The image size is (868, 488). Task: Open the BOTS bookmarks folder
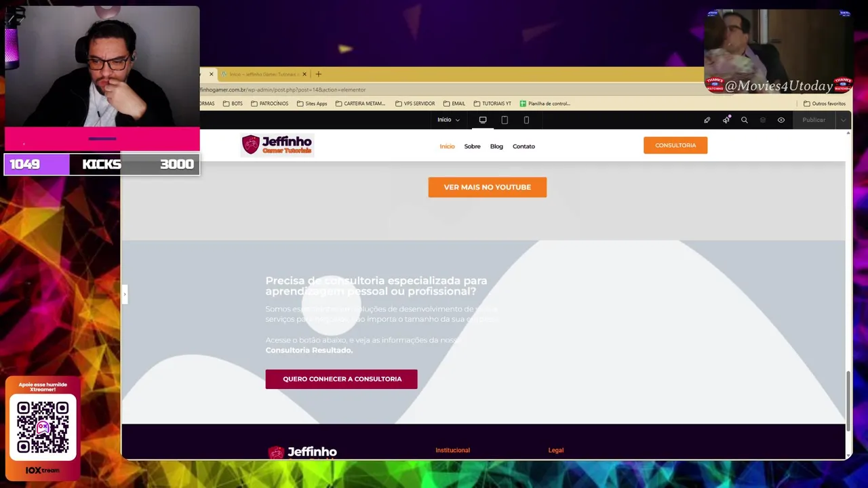click(x=233, y=104)
